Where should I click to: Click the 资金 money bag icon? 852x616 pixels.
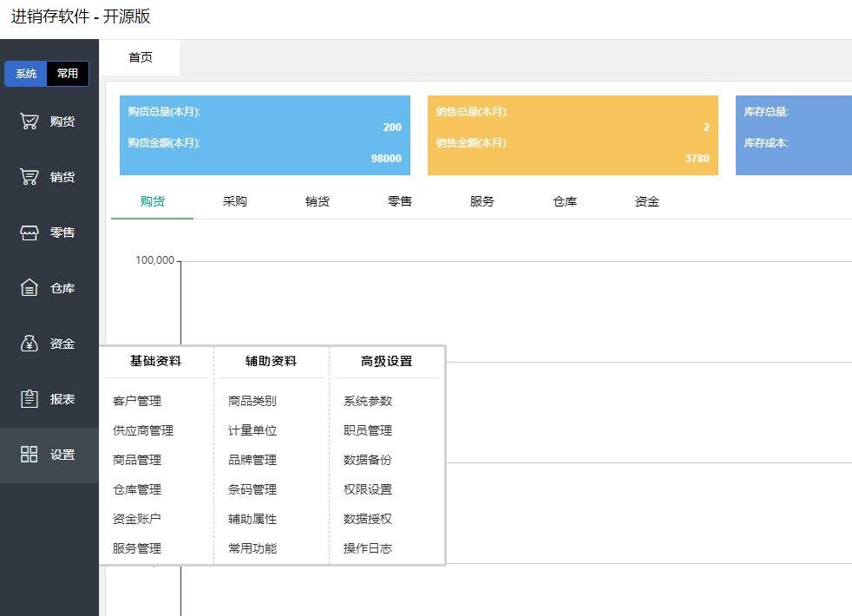pyautogui.click(x=29, y=344)
